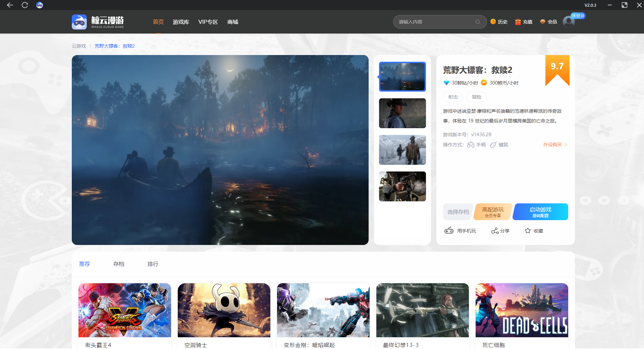Image resolution: width=644 pixels, height=349 pixels.
Task: Click the user avatar icon
Action: click(x=569, y=22)
